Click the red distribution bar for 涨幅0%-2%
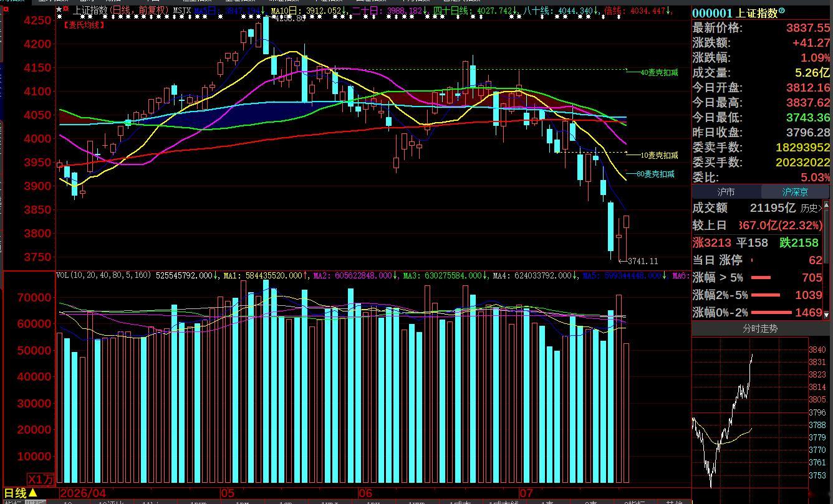The width and height of the screenshot is (833, 504). pyautogui.click(x=771, y=313)
